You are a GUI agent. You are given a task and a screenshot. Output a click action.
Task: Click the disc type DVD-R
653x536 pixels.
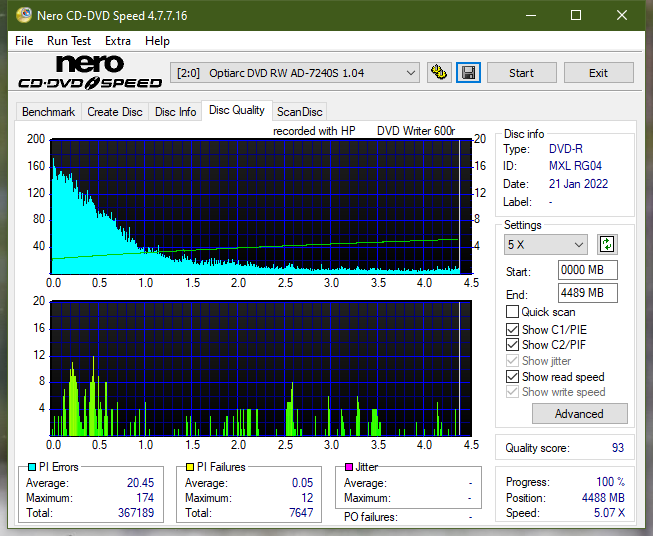click(x=566, y=149)
